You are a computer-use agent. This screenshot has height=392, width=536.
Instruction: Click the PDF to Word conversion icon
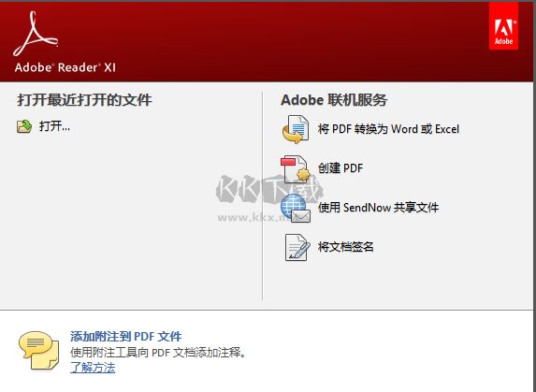(x=296, y=129)
